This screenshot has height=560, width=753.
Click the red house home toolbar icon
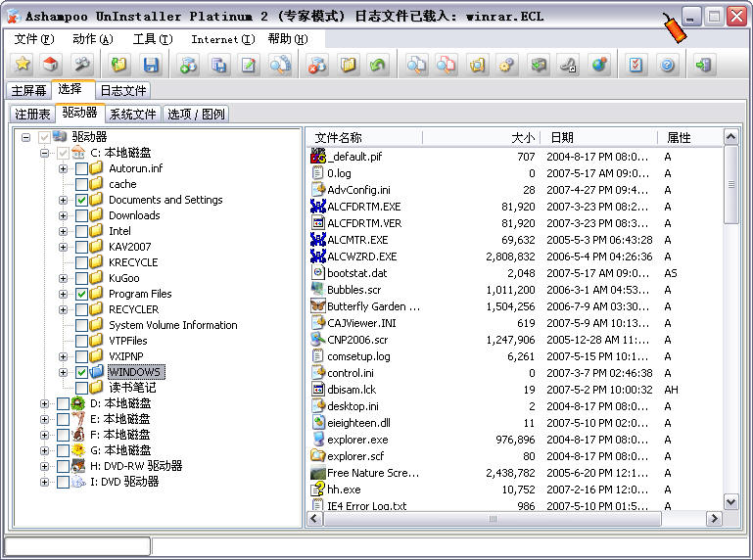pyautogui.click(x=51, y=65)
